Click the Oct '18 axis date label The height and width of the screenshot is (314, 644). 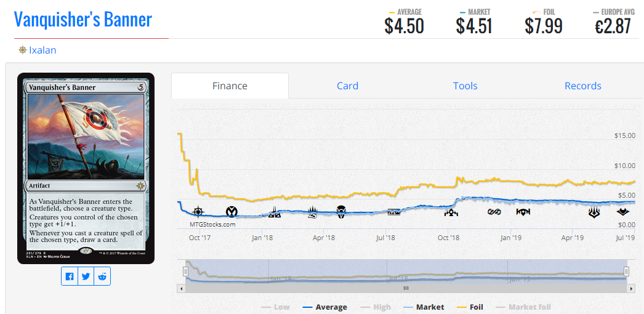(x=448, y=237)
